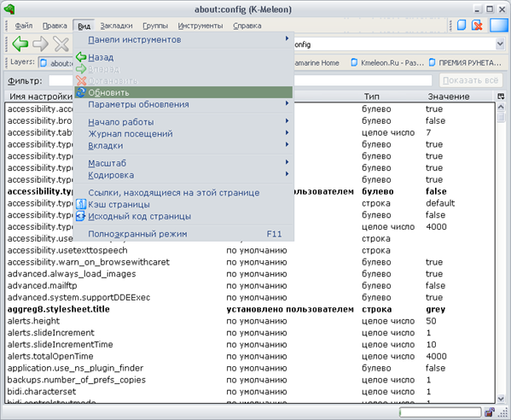511x420 pixels.
Task: Select the aggreg8.stylesheet.title preference row
Action: (250, 309)
